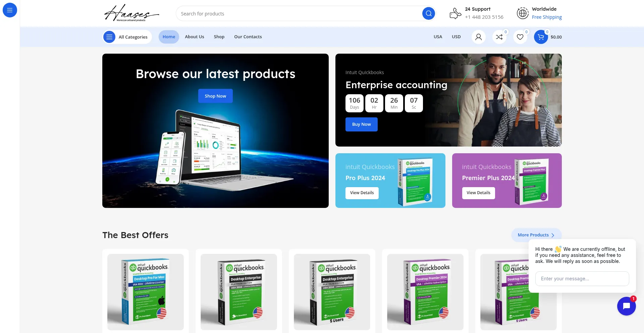This screenshot has width=644, height=333.
Task: Open the About Us page
Action: pos(195,37)
